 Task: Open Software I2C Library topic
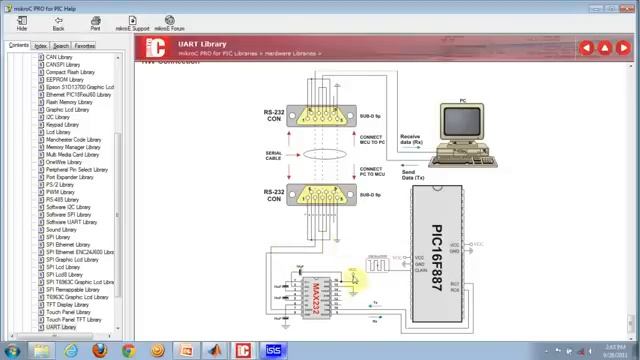[68, 207]
